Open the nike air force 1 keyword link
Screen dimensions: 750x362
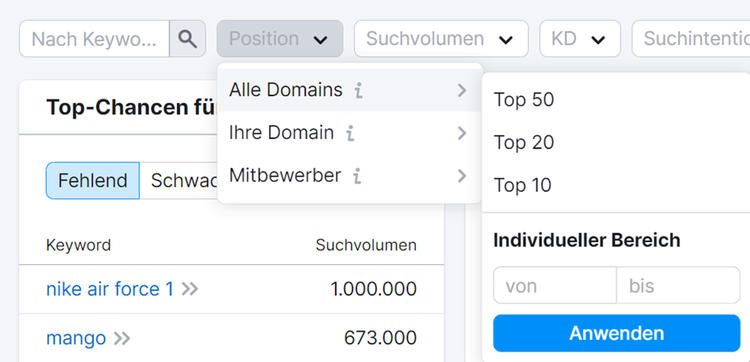click(x=110, y=289)
